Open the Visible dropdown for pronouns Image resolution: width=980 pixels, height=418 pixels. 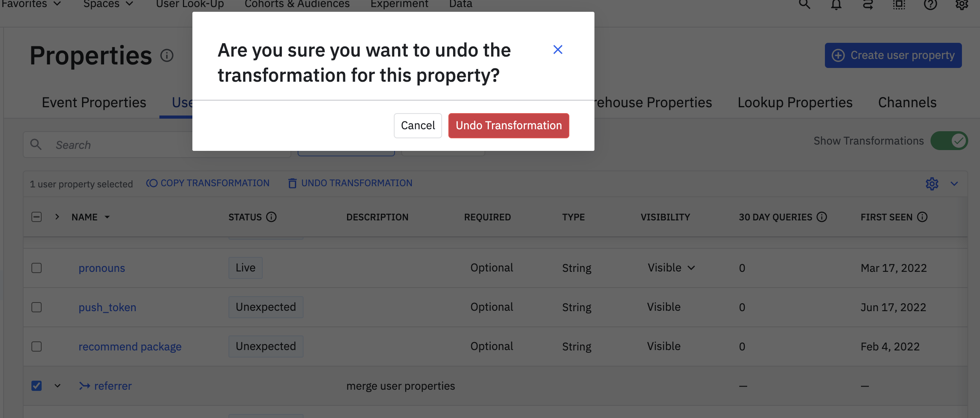[x=671, y=268]
